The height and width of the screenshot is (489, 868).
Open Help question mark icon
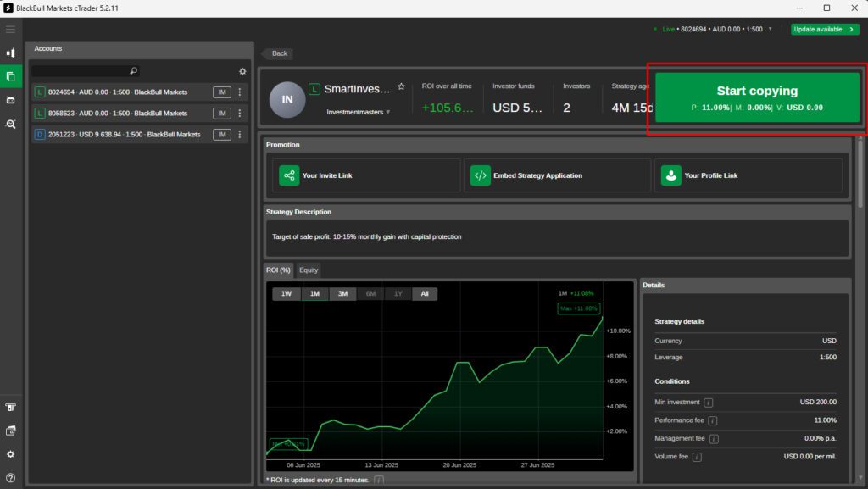point(10,477)
